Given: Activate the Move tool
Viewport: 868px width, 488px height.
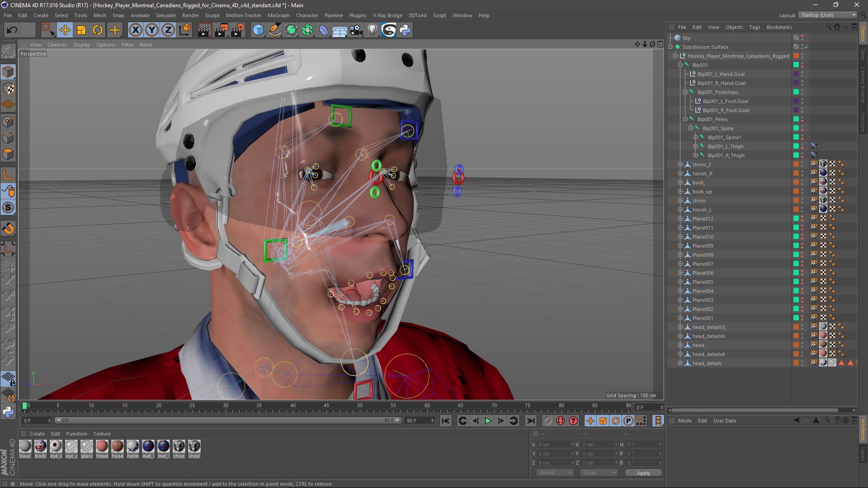Looking at the screenshot, I should (x=65, y=30).
